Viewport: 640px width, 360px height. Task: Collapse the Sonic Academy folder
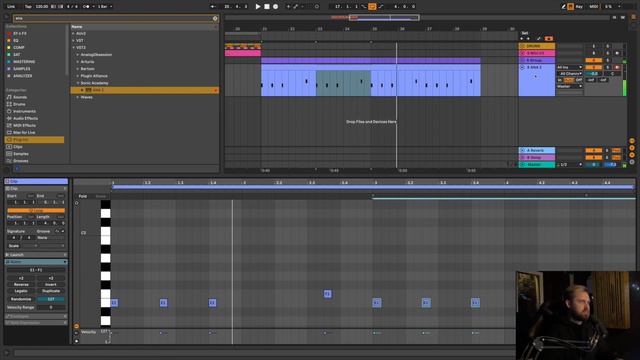78,83
